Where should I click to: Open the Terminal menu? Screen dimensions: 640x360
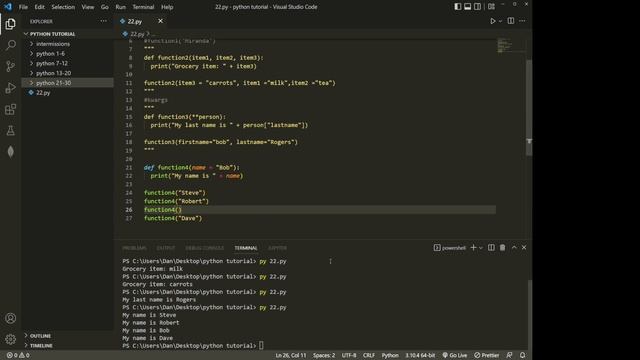point(143,7)
